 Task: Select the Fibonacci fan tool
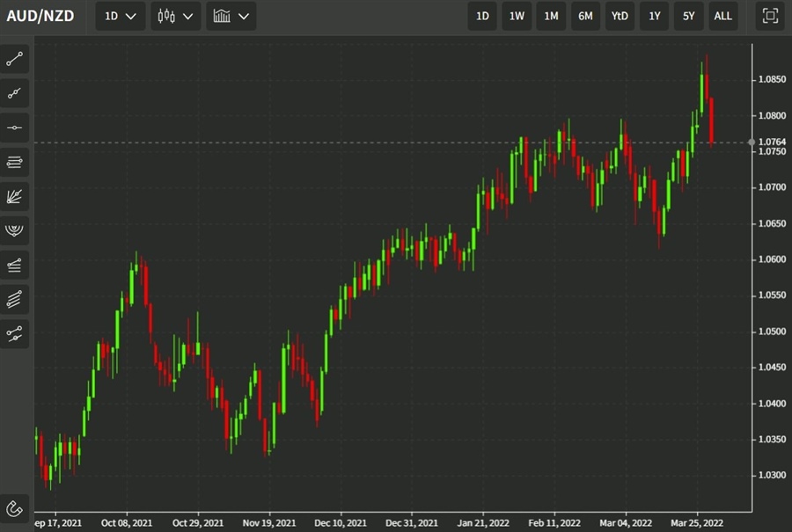pos(14,196)
